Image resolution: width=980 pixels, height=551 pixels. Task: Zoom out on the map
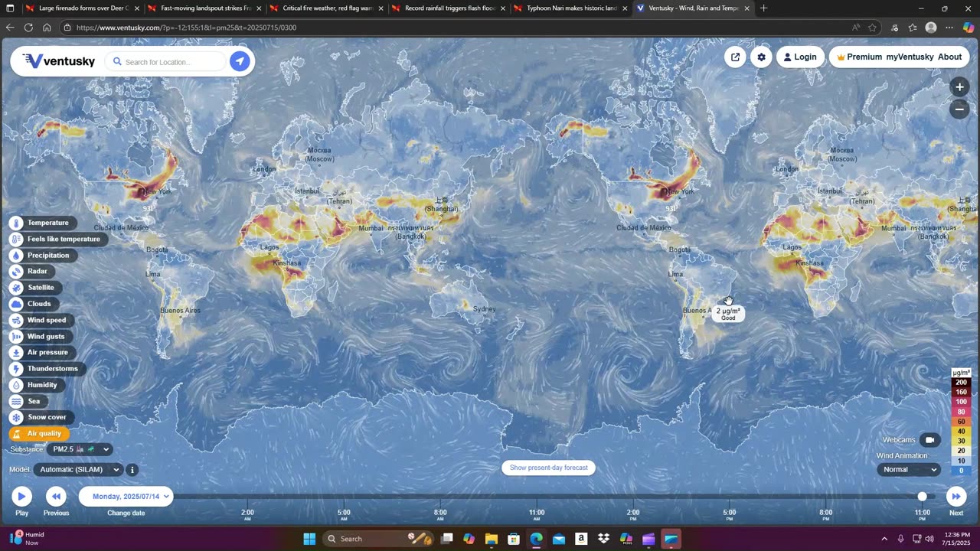coord(959,109)
